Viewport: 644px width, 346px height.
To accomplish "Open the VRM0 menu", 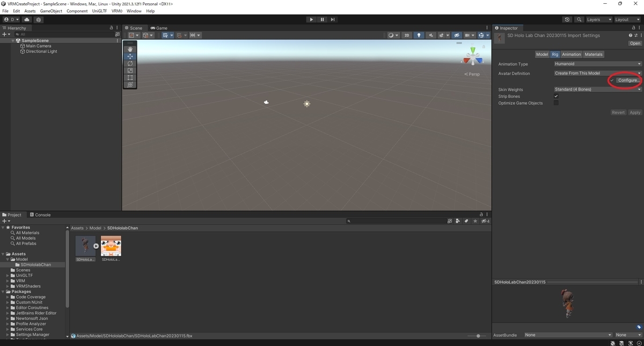I will pos(116,11).
